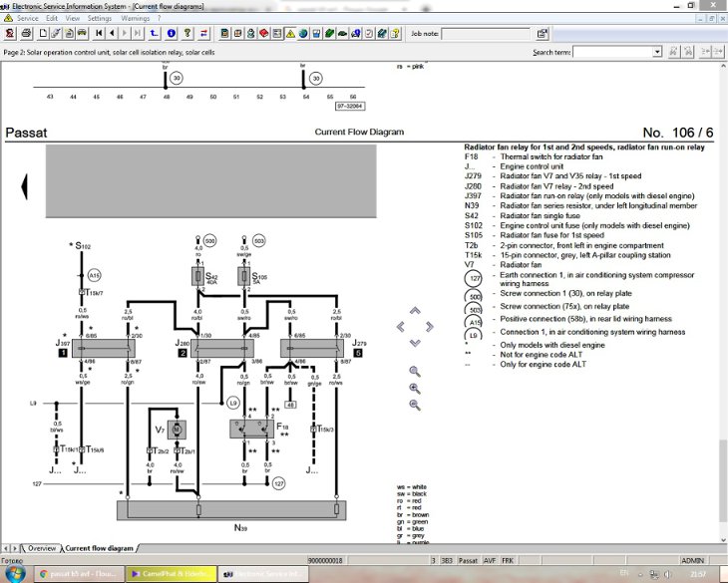Viewport: 728px width, 583px height.
Task: Click the first toolbar icon with red figure
Action: [x=10, y=34]
